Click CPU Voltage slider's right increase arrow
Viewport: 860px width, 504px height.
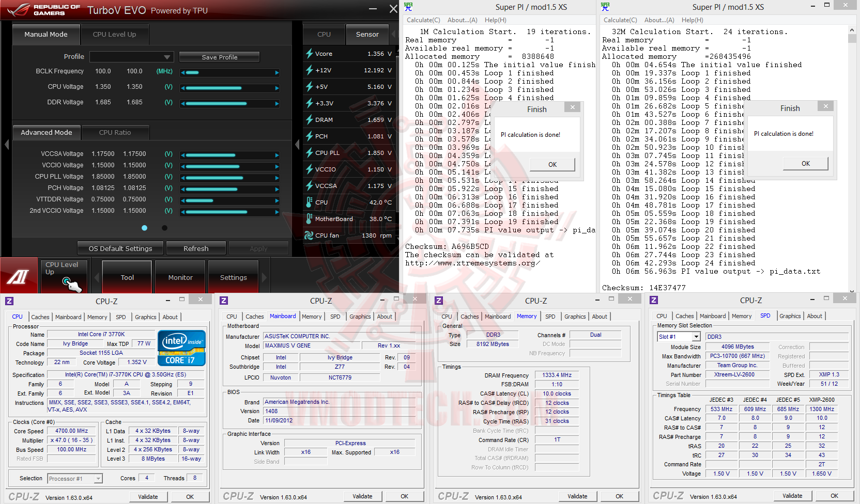pos(277,88)
